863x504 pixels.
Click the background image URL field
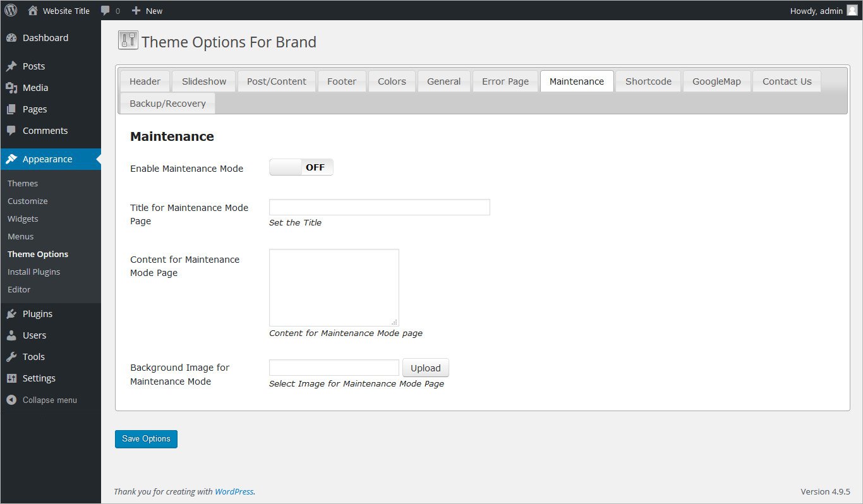[334, 368]
